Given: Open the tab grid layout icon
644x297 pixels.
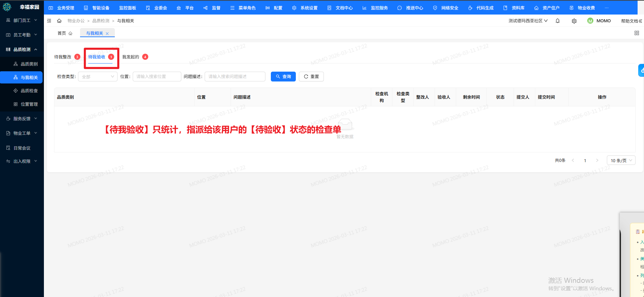Looking at the screenshot, I should (x=637, y=33).
